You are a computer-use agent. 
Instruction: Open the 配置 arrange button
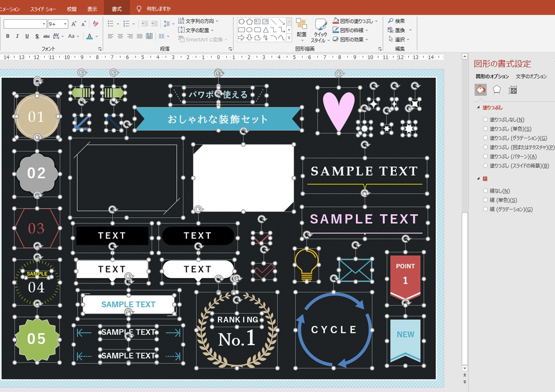pos(301,29)
